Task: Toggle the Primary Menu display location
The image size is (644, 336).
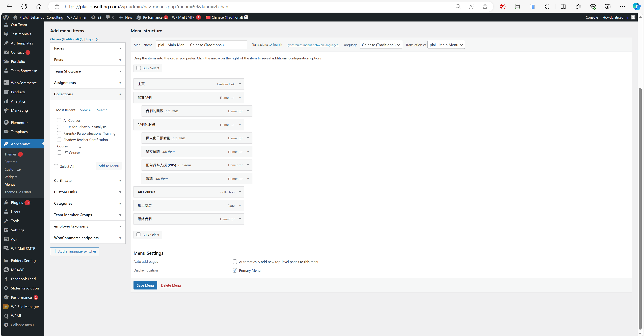Action: point(235,270)
